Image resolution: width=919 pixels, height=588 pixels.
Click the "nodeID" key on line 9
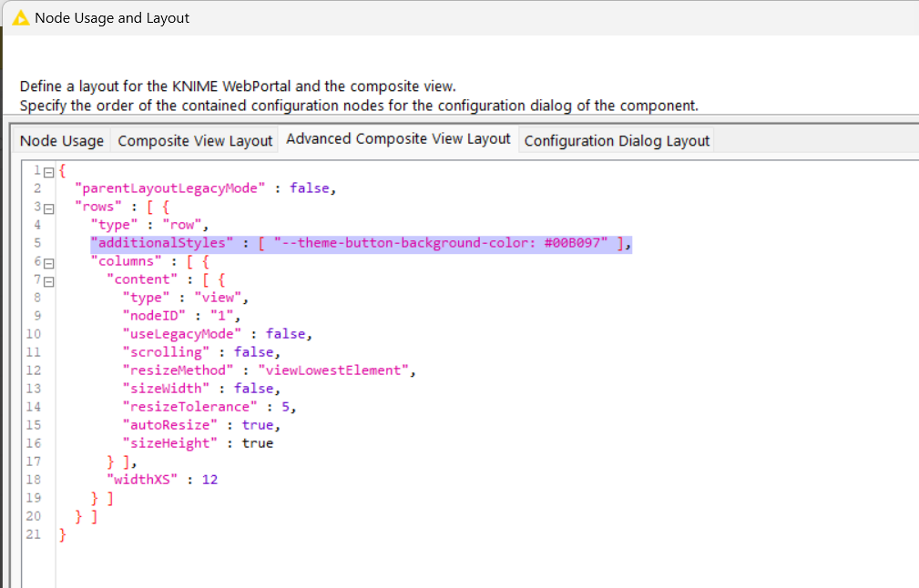[154, 316]
